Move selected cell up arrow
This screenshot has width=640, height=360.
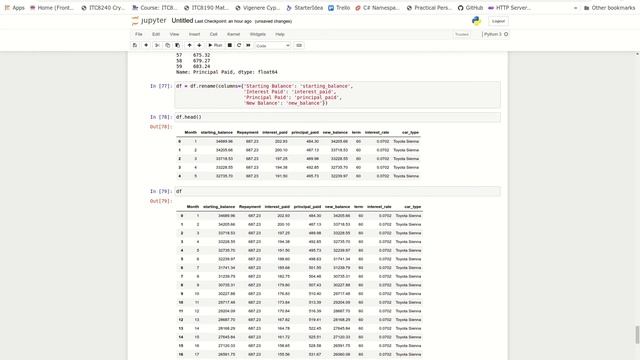[189, 45]
